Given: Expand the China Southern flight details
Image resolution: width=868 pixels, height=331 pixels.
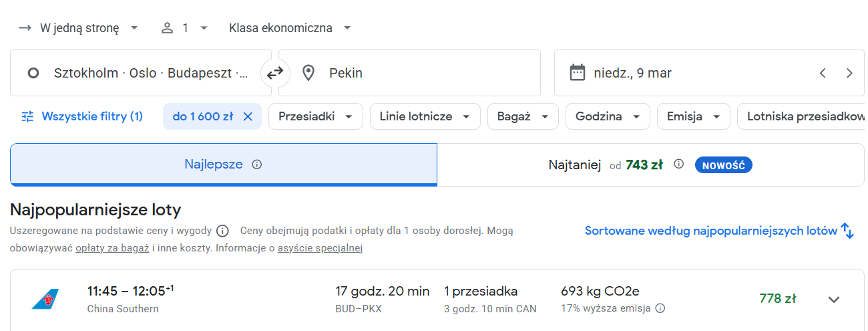Looking at the screenshot, I should pyautogui.click(x=834, y=300).
